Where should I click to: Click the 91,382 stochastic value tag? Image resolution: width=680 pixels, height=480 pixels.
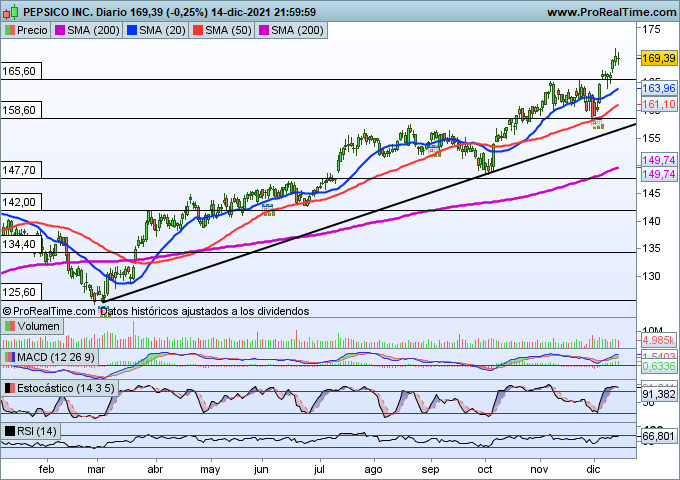pyautogui.click(x=659, y=394)
